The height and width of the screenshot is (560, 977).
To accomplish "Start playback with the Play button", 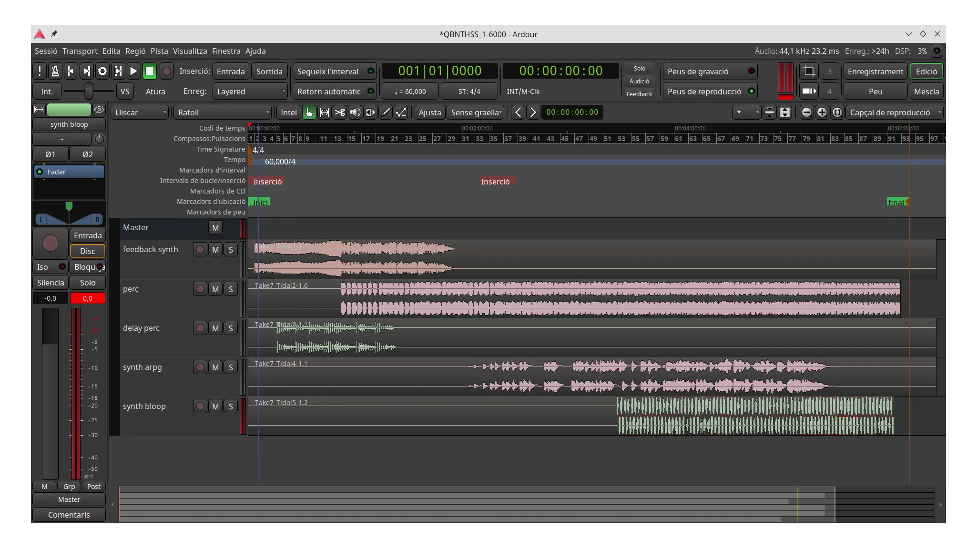I will (x=133, y=71).
